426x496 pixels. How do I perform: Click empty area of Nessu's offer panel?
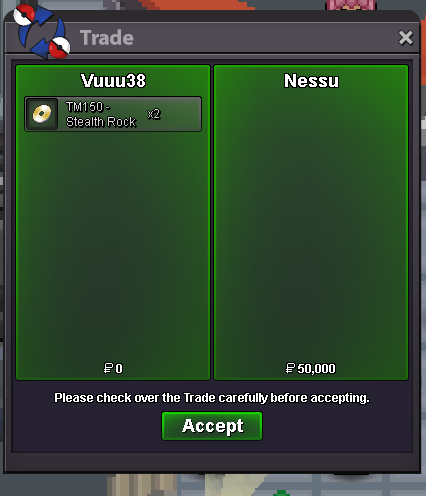(x=311, y=227)
